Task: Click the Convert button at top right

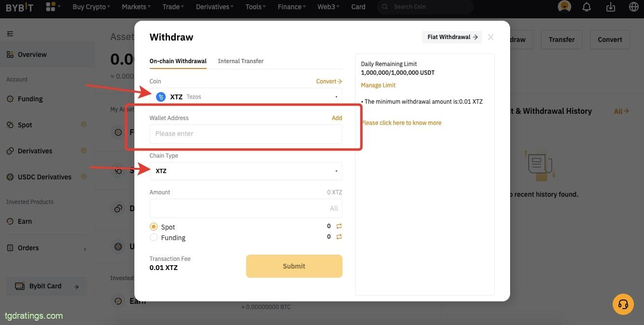Action: click(610, 40)
